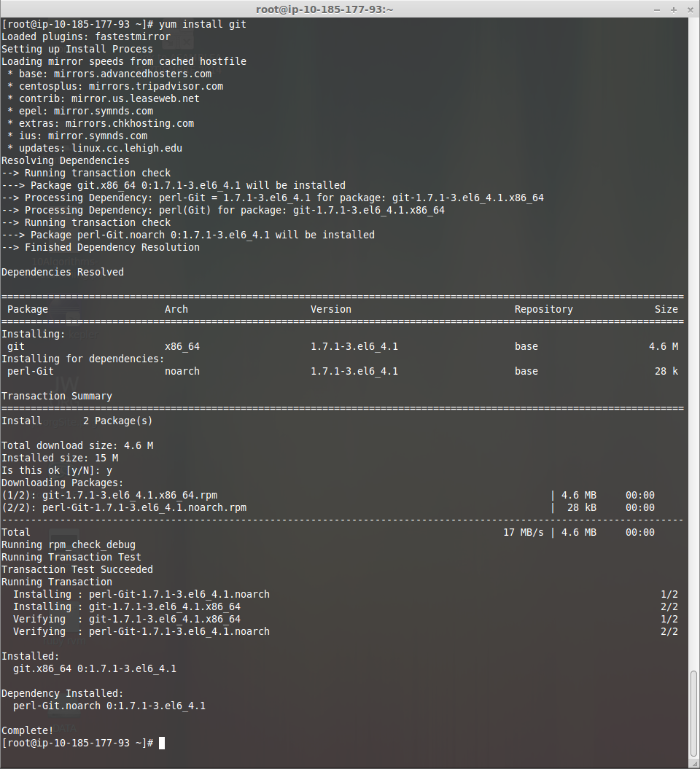Viewport: 700px width, 769px height.
Task: Click the 'Repository' column header
Action: [543, 309]
